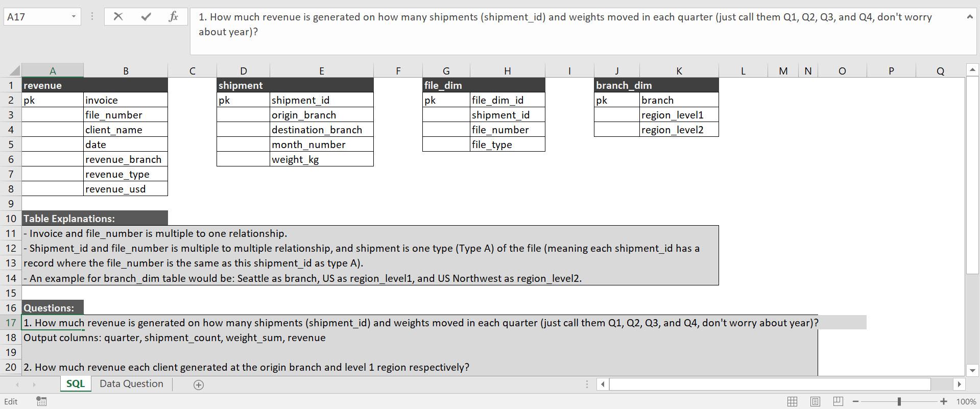This screenshot has height=409, width=980.
Task: Collapse the formula bar with the chevron
Action: coord(970,16)
